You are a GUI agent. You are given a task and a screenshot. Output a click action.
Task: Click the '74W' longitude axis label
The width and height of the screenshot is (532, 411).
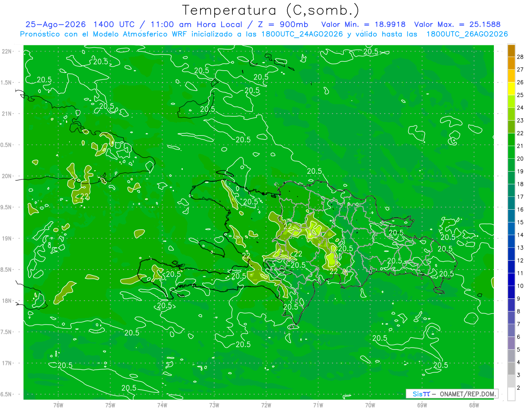coord(162,405)
